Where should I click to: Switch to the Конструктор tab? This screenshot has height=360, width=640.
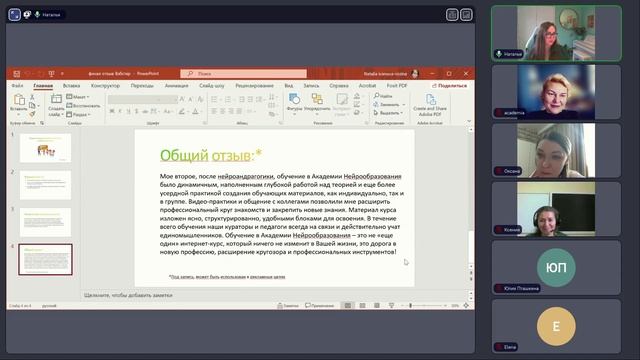(105, 86)
